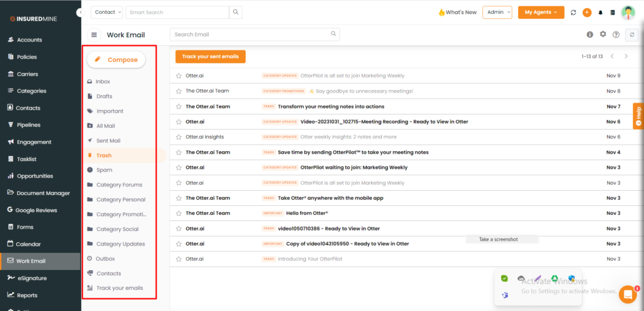The height and width of the screenshot is (311, 644).
Task: Click the Smart Search input field
Action: [177, 13]
